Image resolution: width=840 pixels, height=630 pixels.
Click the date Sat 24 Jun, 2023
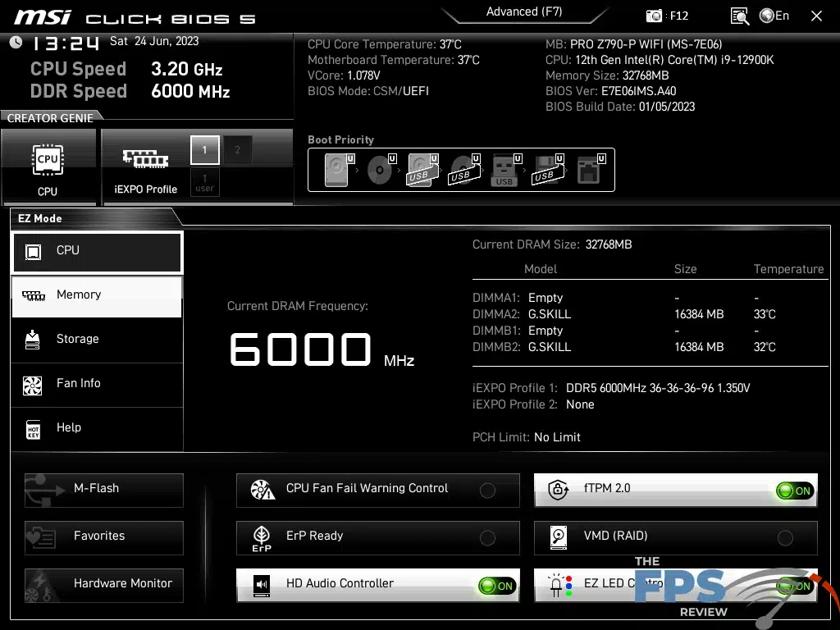154,41
